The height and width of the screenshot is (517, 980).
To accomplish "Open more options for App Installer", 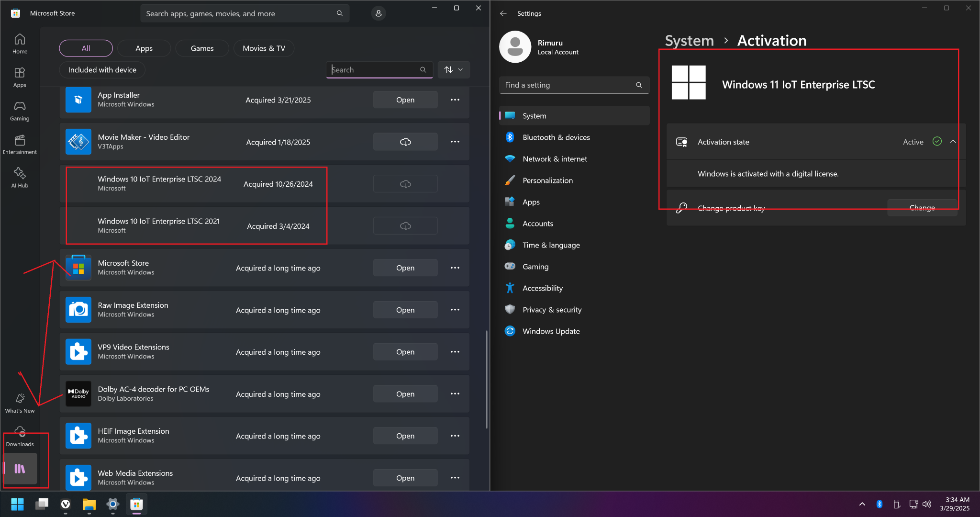I will click(455, 100).
